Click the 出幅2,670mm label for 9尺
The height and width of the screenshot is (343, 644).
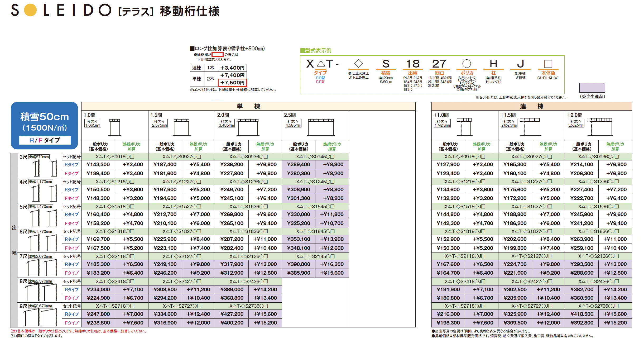pos(41,306)
